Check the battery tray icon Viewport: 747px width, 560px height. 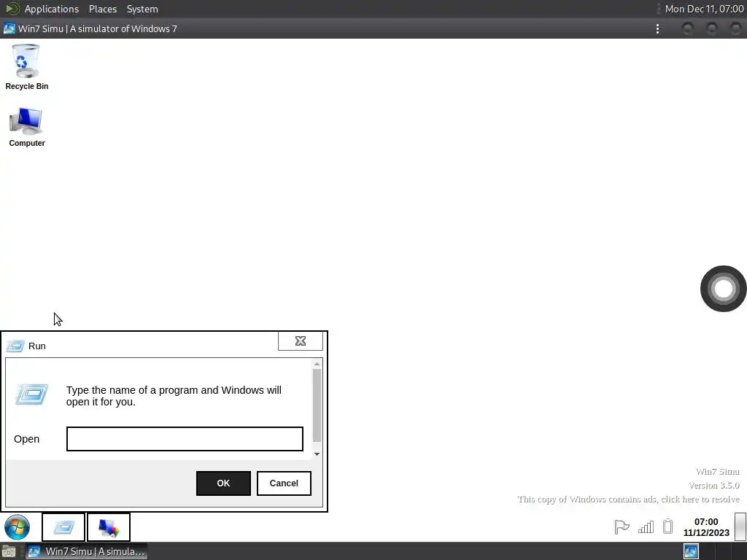point(668,526)
